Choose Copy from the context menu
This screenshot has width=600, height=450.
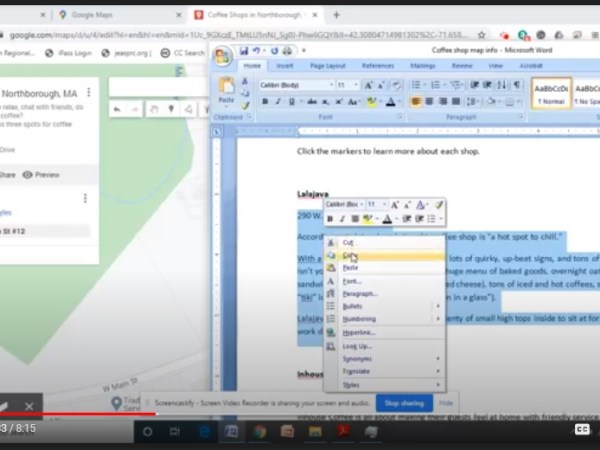click(x=384, y=255)
